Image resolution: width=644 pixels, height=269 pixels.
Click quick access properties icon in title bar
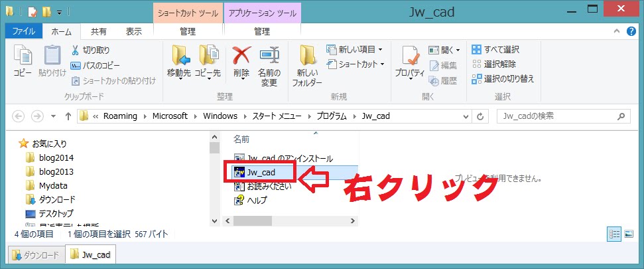(x=32, y=12)
